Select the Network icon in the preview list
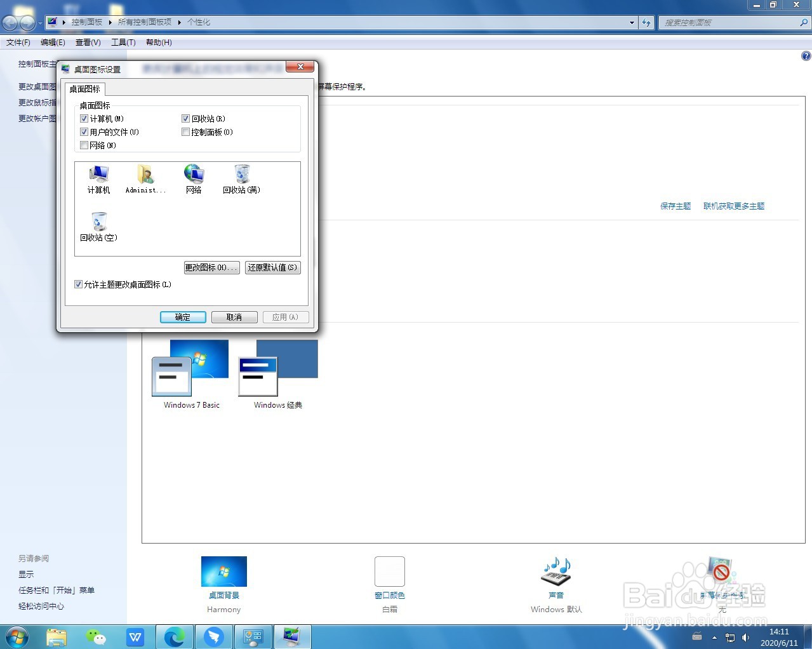812x649 pixels. pos(194,180)
